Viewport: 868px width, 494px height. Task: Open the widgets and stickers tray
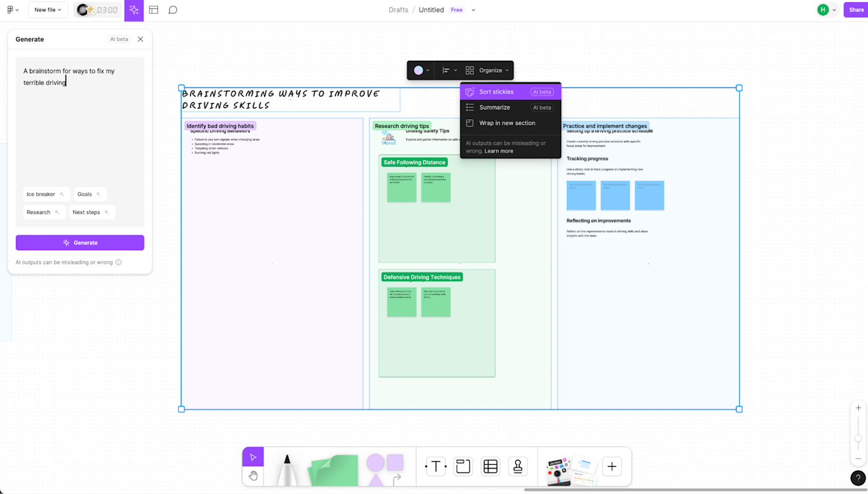(570, 470)
